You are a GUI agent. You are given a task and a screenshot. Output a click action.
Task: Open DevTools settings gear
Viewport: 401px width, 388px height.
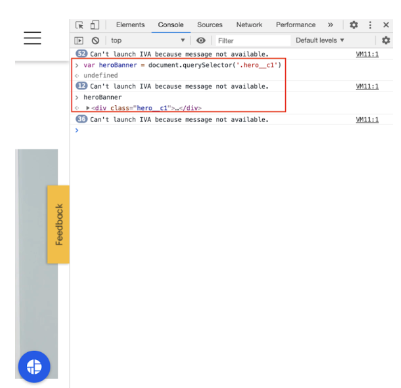point(354,25)
